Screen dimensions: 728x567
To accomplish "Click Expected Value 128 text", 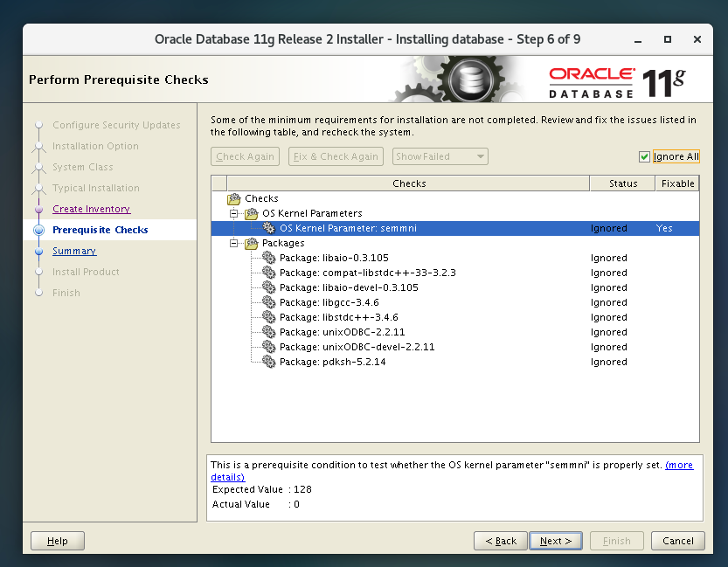I will click(262, 489).
